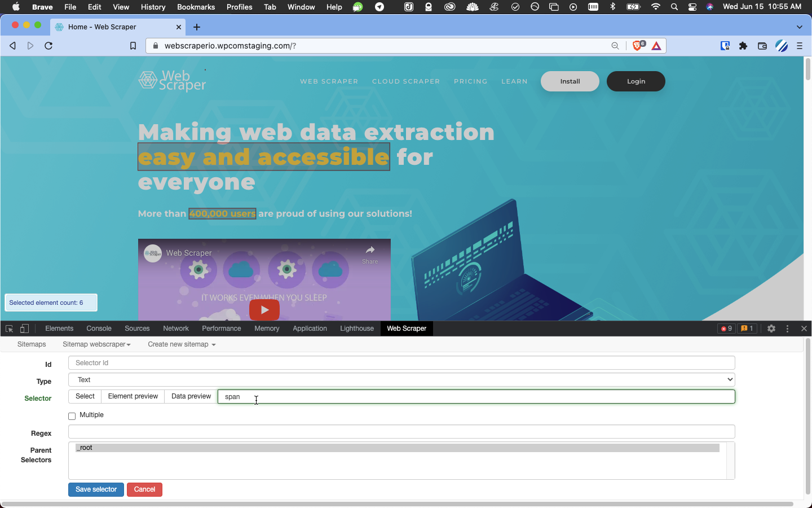
Task: Click the Brave Shields lion icon
Action: (637, 46)
